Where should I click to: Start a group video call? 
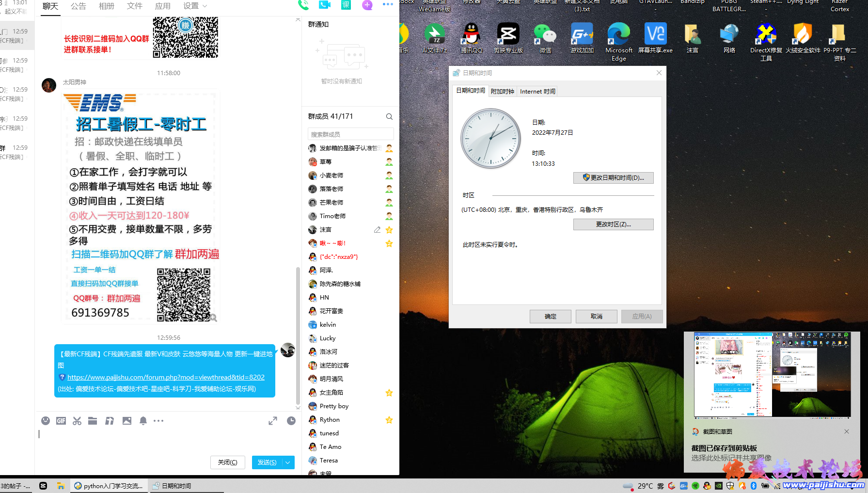click(324, 5)
